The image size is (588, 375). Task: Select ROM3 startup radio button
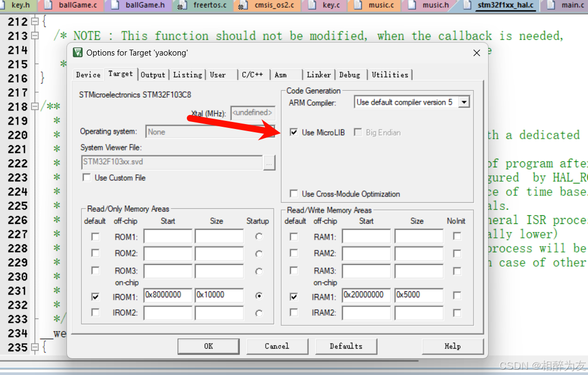coord(259,271)
